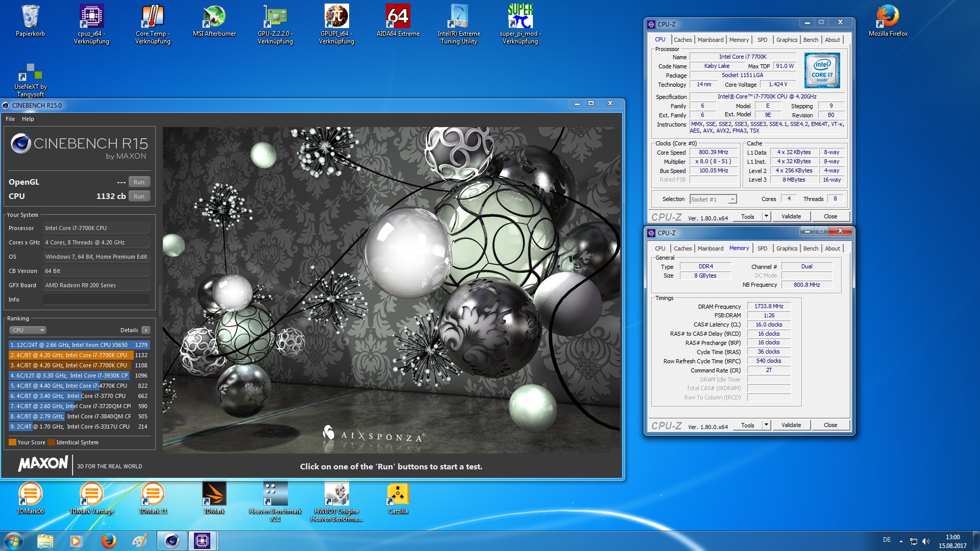The height and width of the screenshot is (551, 980).
Task: Run the CPU benchmark
Action: pyautogui.click(x=139, y=196)
